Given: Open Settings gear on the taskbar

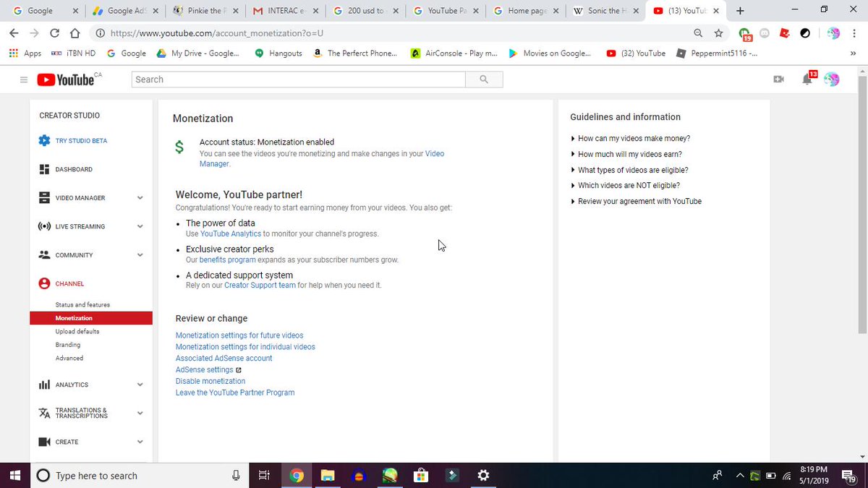Looking at the screenshot, I should 483,475.
